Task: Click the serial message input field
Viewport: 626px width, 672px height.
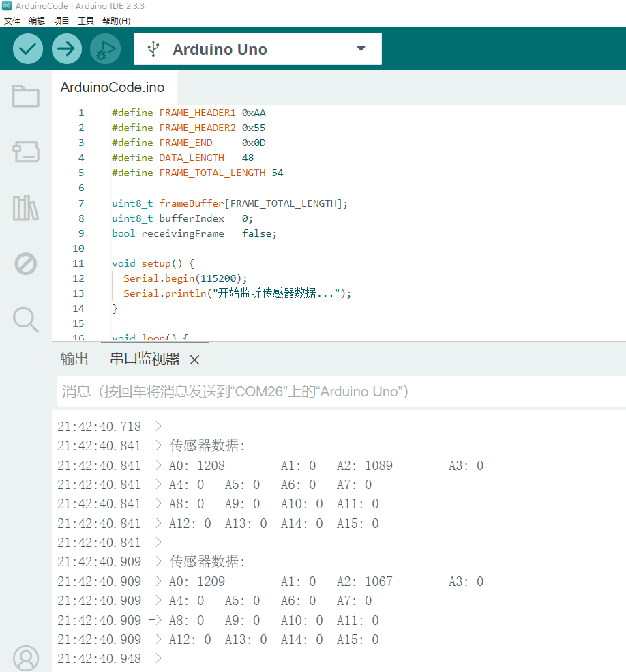Action: [x=342, y=392]
